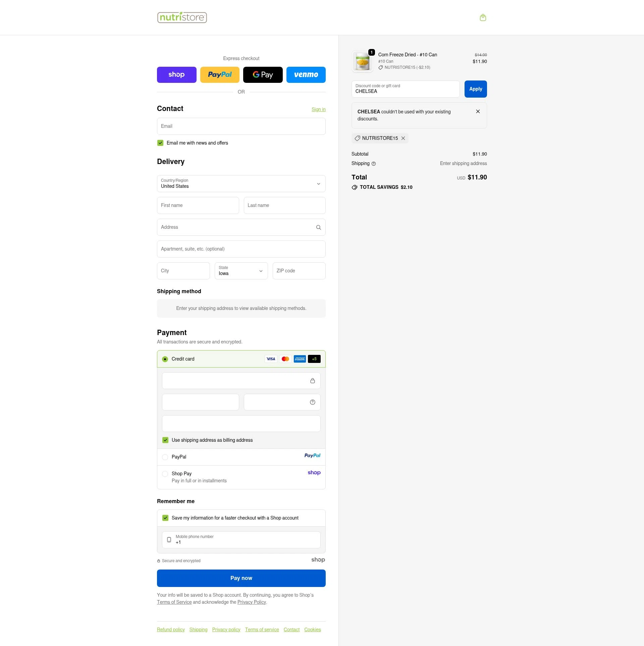The height and width of the screenshot is (646, 644).
Task: Click the Pay now button
Action: point(241,578)
